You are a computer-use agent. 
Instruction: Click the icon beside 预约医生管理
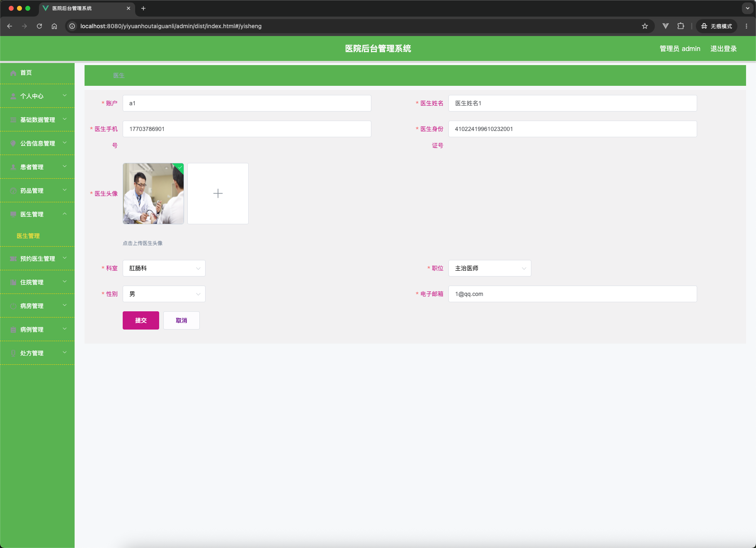pos(13,259)
